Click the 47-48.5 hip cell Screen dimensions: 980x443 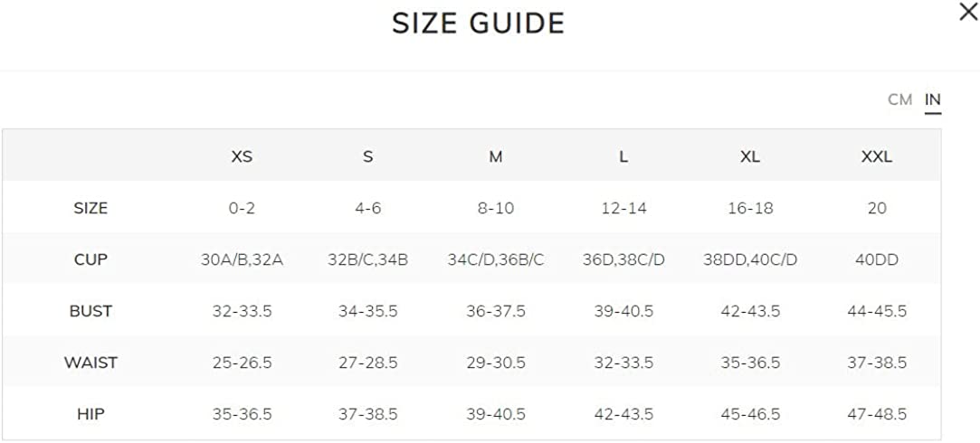pos(876,414)
